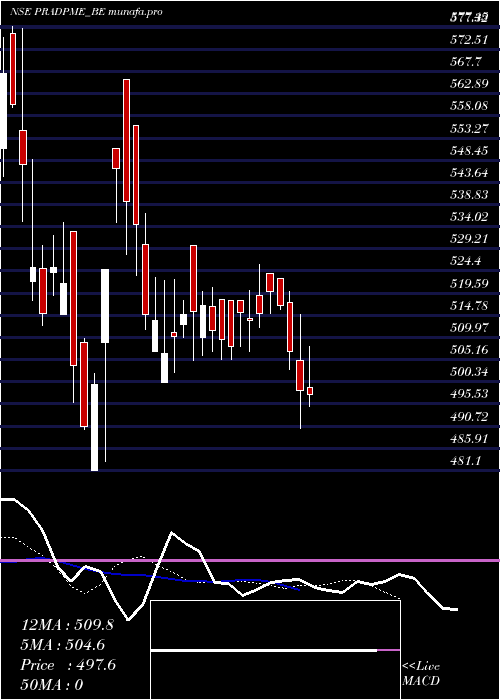
Task: Click the 490.72 price axis label
Action: [469, 417]
